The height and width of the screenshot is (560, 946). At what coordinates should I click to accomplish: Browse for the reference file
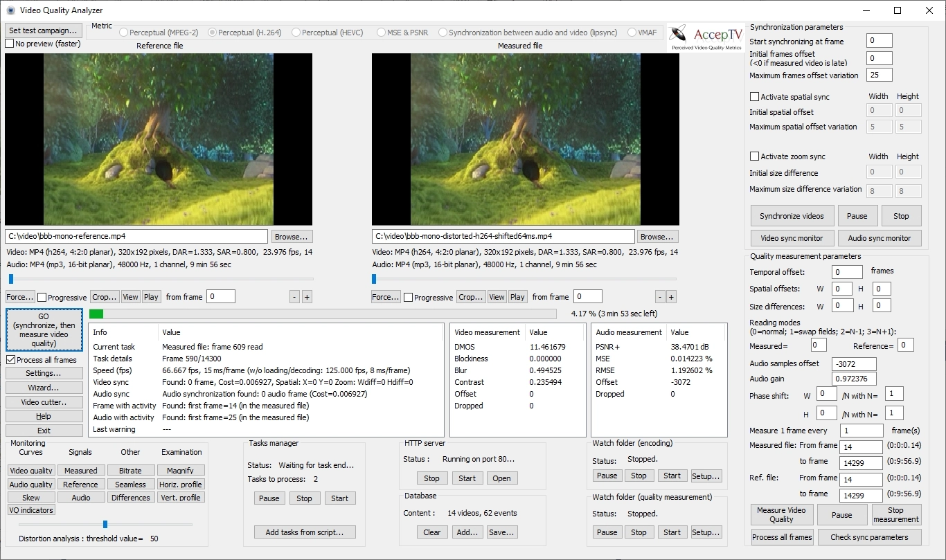(292, 236)
